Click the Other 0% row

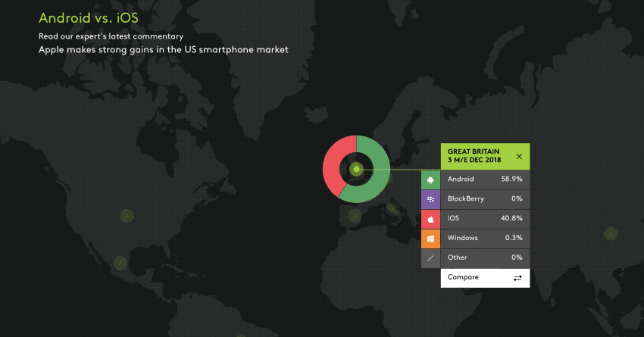click(485, 258)
